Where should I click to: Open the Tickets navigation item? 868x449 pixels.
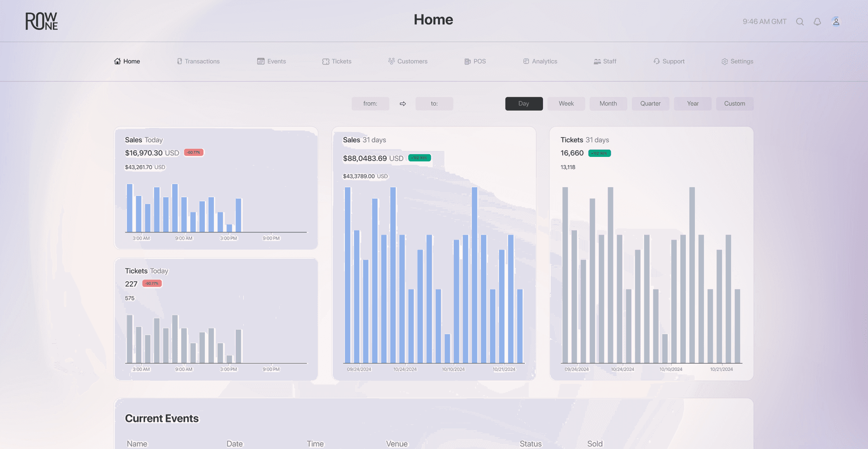[337, 61]
